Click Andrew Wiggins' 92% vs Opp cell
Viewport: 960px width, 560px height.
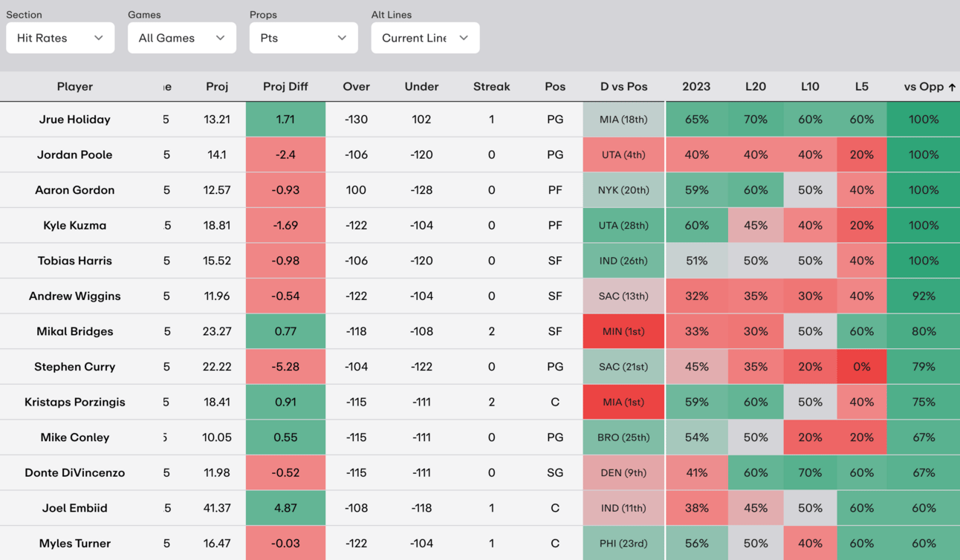(924, 296)
